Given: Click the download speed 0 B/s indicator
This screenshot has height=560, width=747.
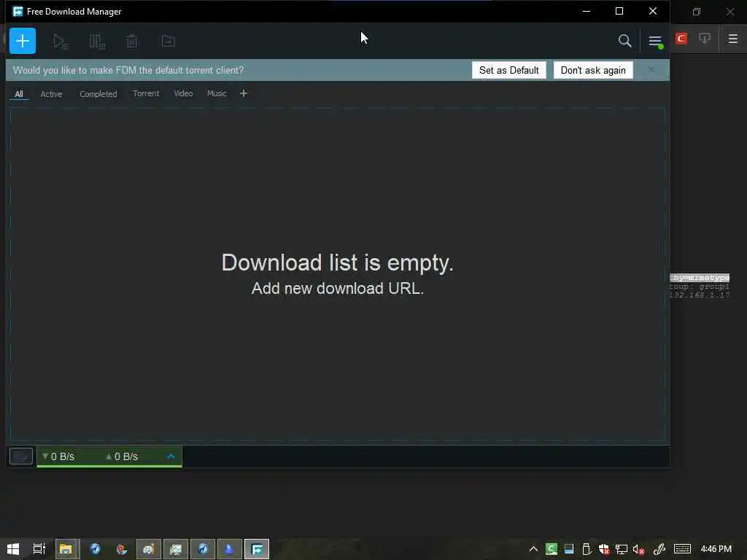Looking at the screenshot, I should (58, 456).
